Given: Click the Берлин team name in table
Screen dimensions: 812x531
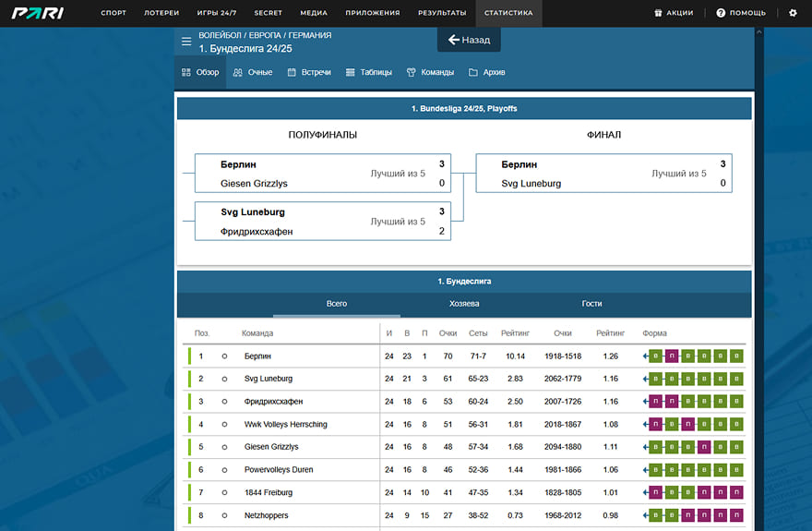Looking at the screenshot, I should pyautogui.click(x=257, y=356).
